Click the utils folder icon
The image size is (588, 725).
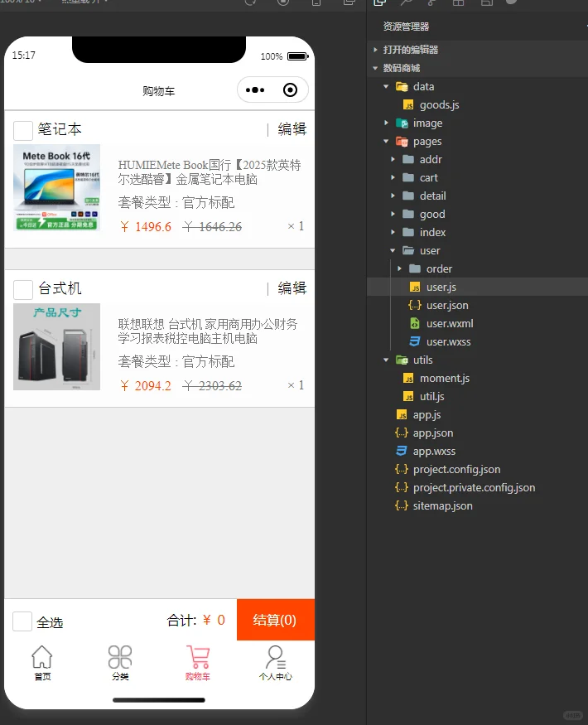coord(402,360)
